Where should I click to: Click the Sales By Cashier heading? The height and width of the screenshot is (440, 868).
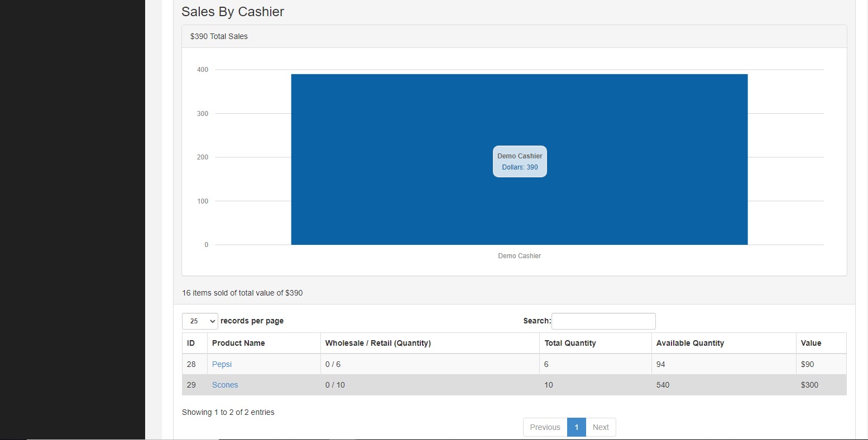233,12
